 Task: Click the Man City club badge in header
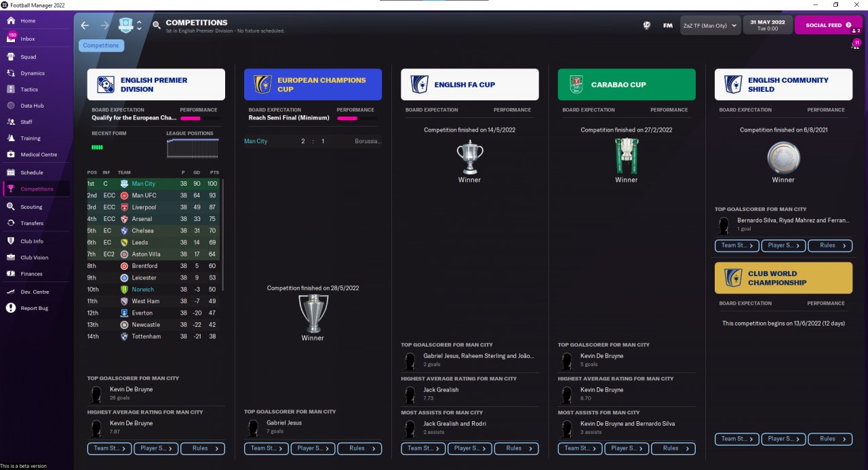(x=126, y=25)
